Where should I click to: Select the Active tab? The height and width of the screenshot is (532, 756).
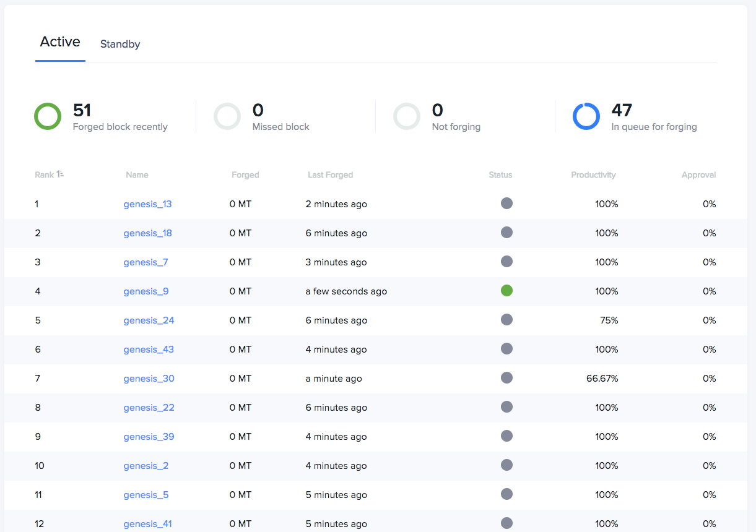coord(60,42)
